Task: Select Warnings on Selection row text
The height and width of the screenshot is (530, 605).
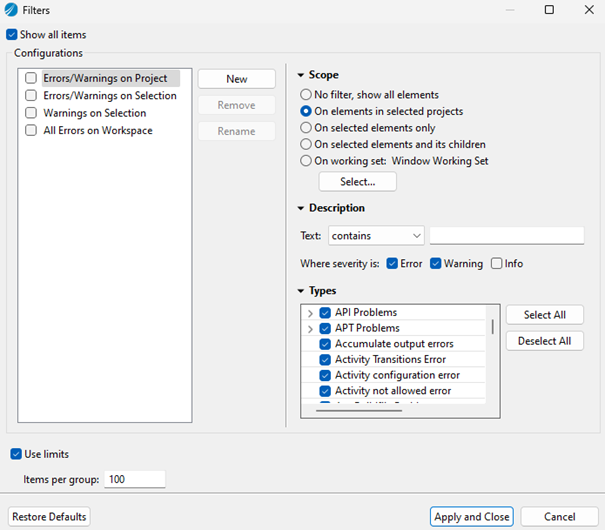Action: pyautogui.click(x=95, y=113)
